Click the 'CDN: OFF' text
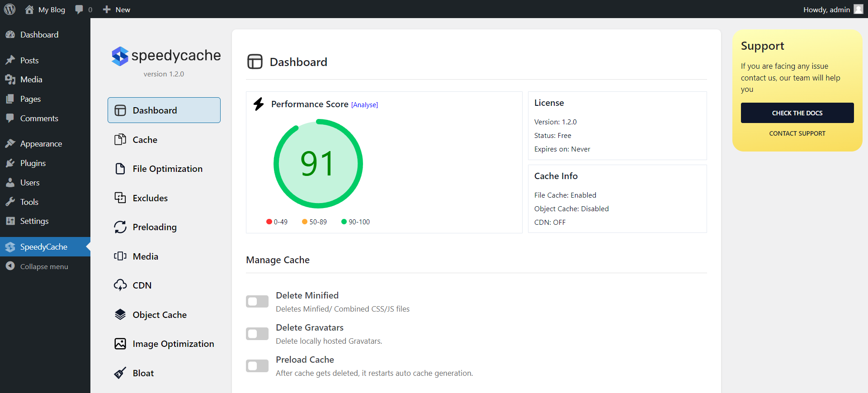 click(x=550, y=223)
